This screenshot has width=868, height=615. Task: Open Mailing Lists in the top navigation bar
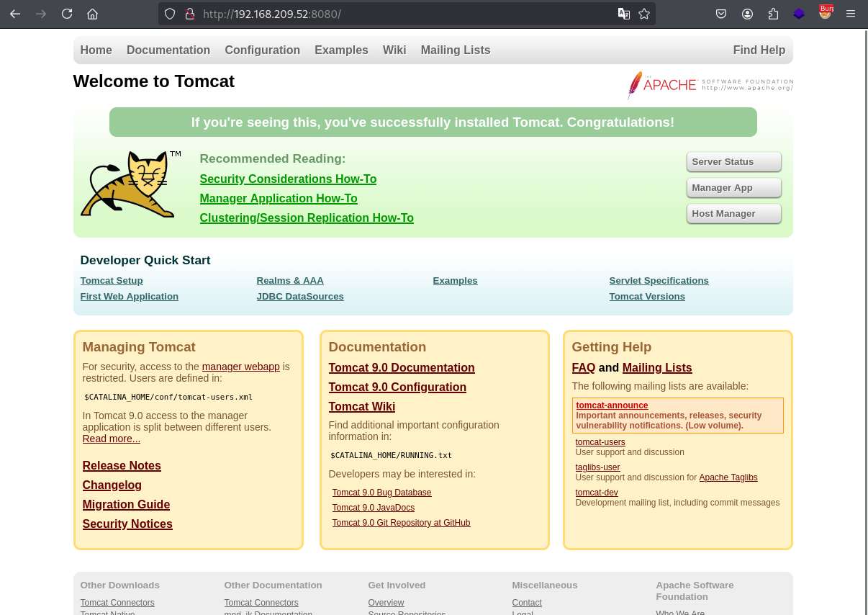pos(456,50)
